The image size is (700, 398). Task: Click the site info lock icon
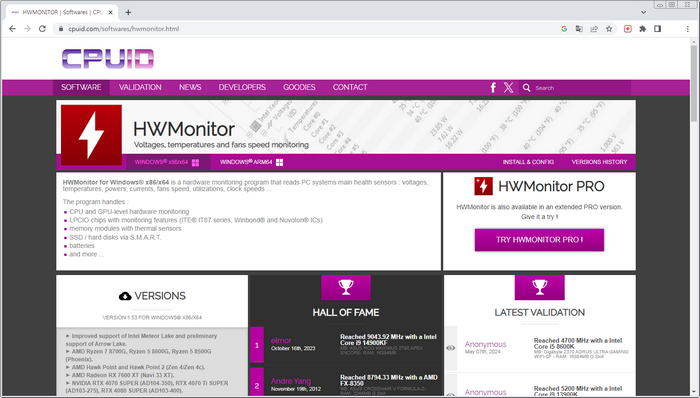click(61, 29)
